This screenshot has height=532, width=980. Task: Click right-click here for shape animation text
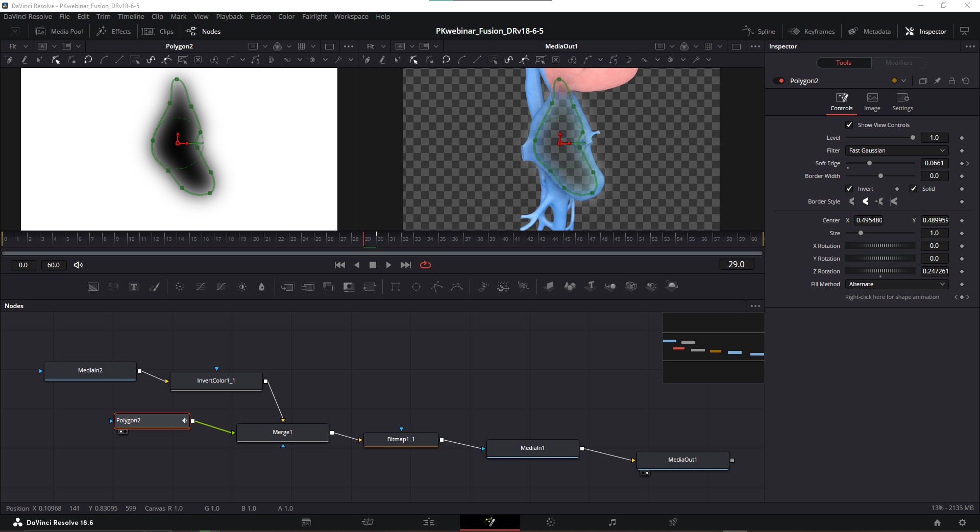tap(892, 297)
